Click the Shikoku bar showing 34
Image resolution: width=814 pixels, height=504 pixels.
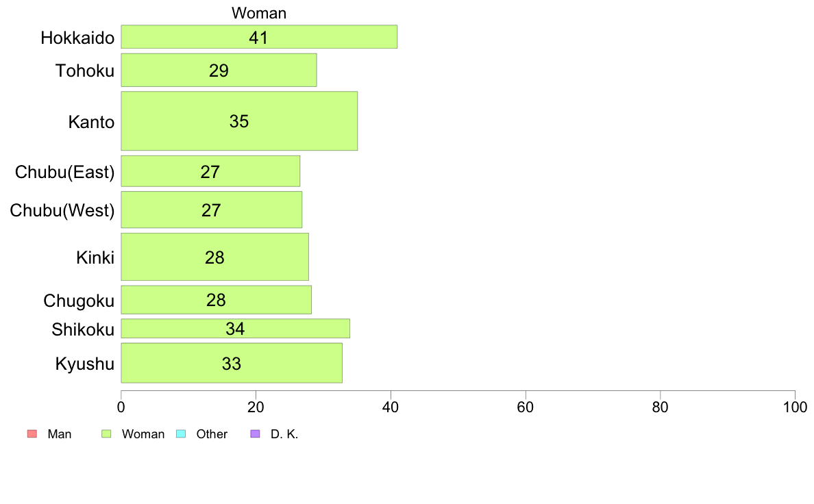(235, 329)
